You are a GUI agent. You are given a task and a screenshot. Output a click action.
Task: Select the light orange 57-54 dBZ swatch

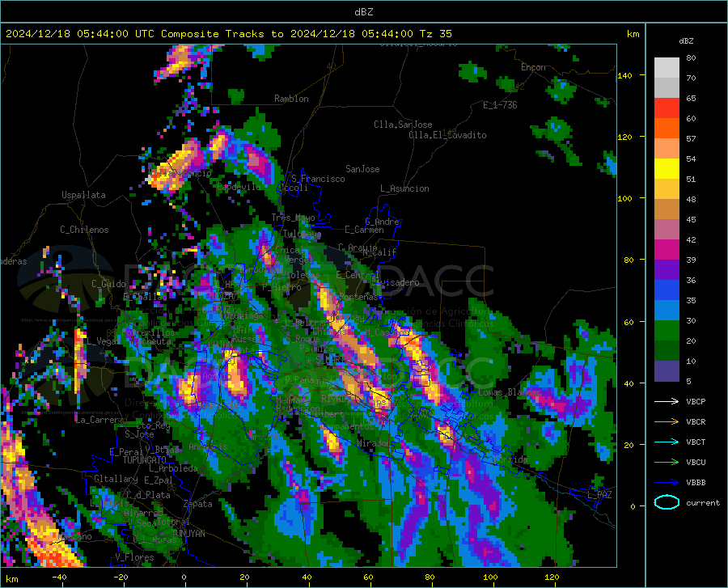(667, 149)
